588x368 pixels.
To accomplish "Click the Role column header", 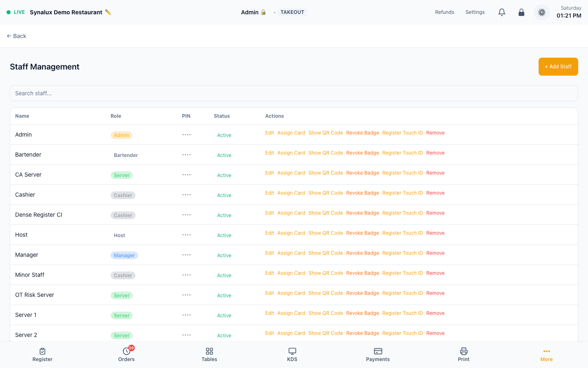I will tap(116, 116).
